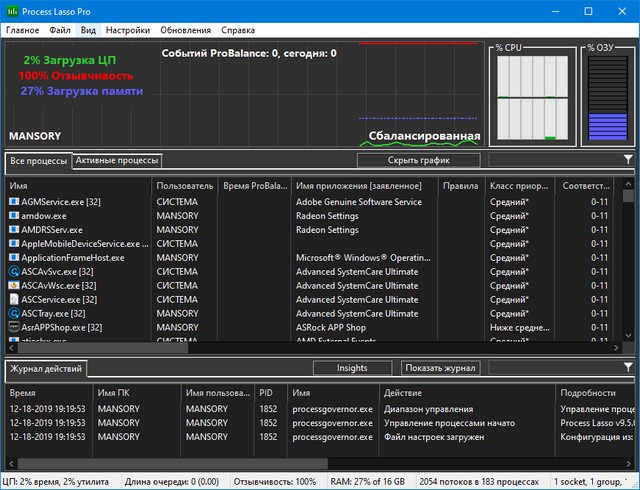Select the Все процессы tab
This screenshot has width=640, height=490.
pyautogui.click(x=38, y=161)
